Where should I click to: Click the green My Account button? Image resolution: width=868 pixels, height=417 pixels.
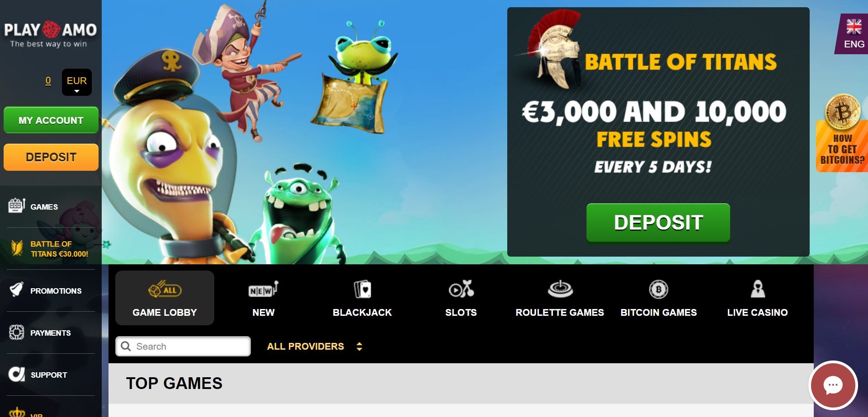[51, 120]
